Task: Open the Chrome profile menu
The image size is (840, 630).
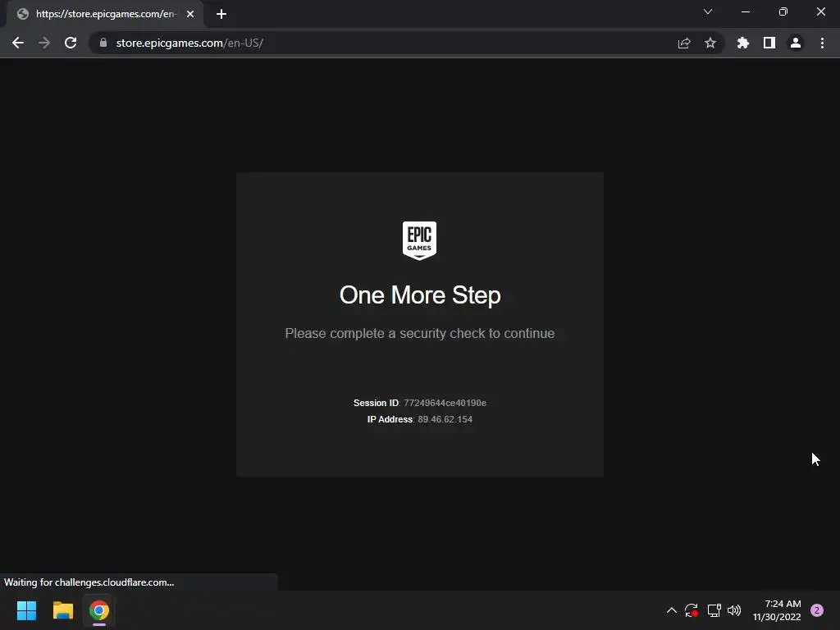Action: (796, 43)
